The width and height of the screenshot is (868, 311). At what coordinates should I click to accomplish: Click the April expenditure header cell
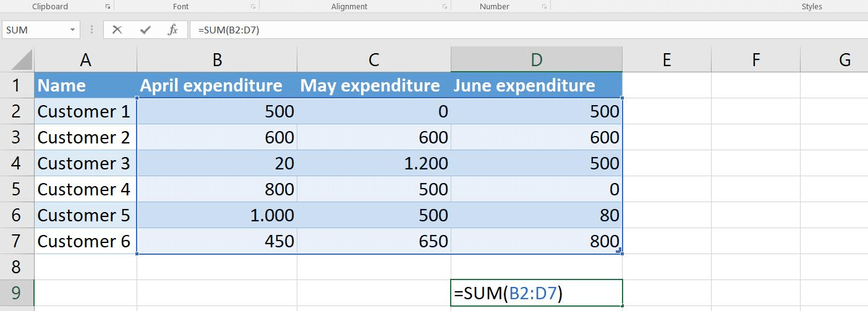pos(217,85)
